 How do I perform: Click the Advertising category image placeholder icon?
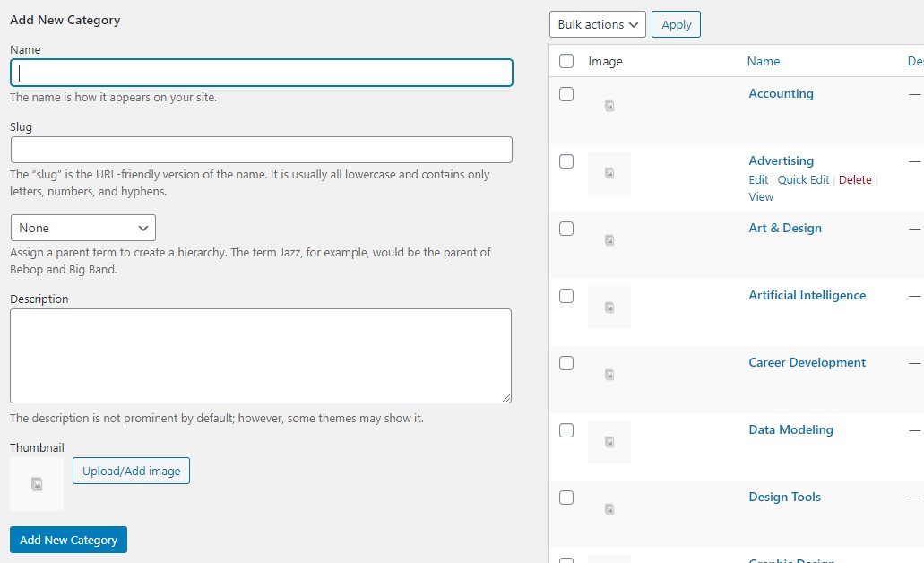point(609,173)
